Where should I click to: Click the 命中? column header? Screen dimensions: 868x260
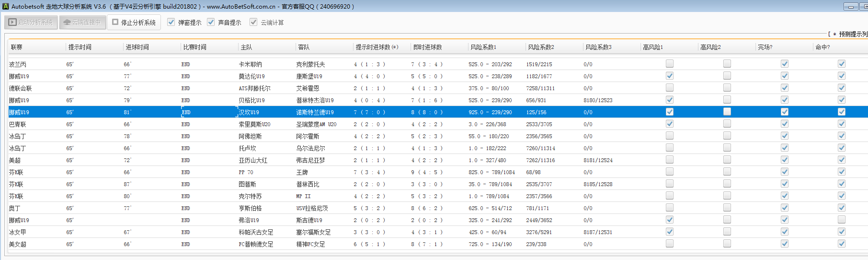click(x=822, y=47)
